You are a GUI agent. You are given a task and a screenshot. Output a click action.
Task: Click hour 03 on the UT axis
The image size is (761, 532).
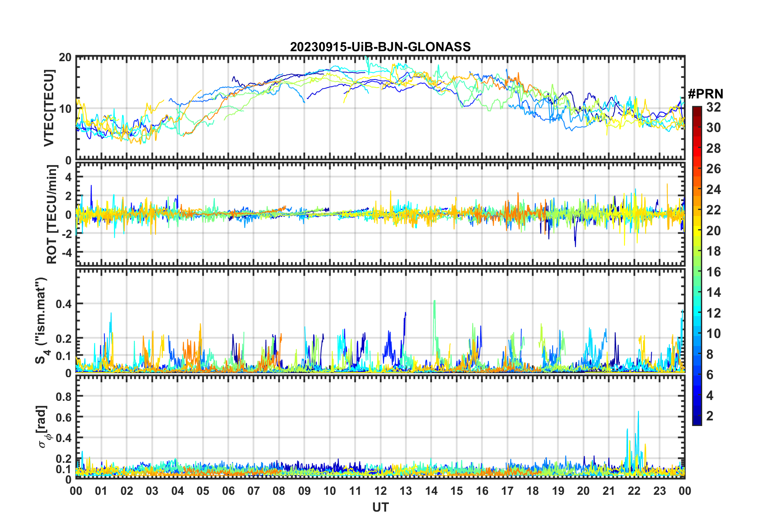[x=152, y=491]
